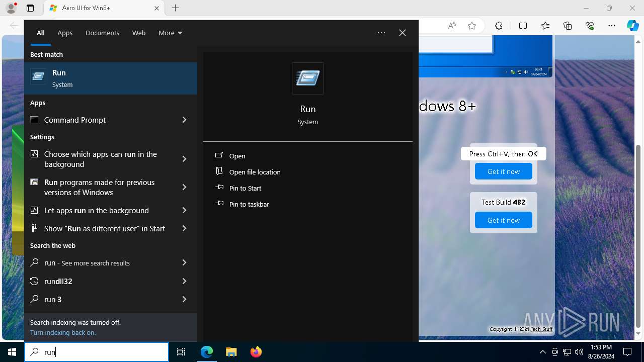Image resolution: width=644 pixels, height=362 pixels.
Task: Open Edge tab actions menu icon
Action: [x=30, y=8]
